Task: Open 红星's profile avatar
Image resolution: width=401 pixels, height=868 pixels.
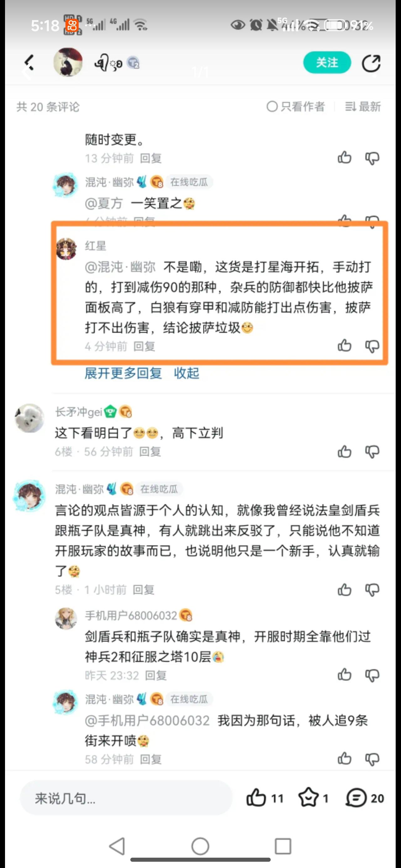Action: point(66,249)
